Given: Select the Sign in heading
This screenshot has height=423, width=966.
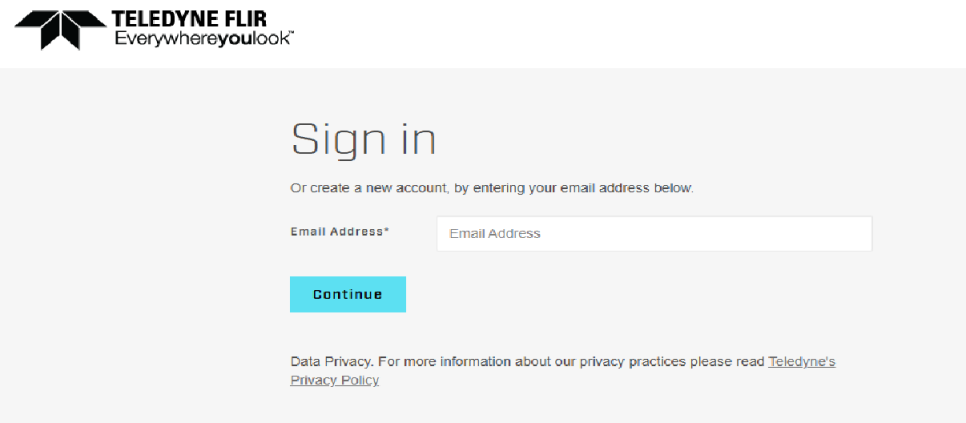Looking at the screenshot, I should pos(363,140).
